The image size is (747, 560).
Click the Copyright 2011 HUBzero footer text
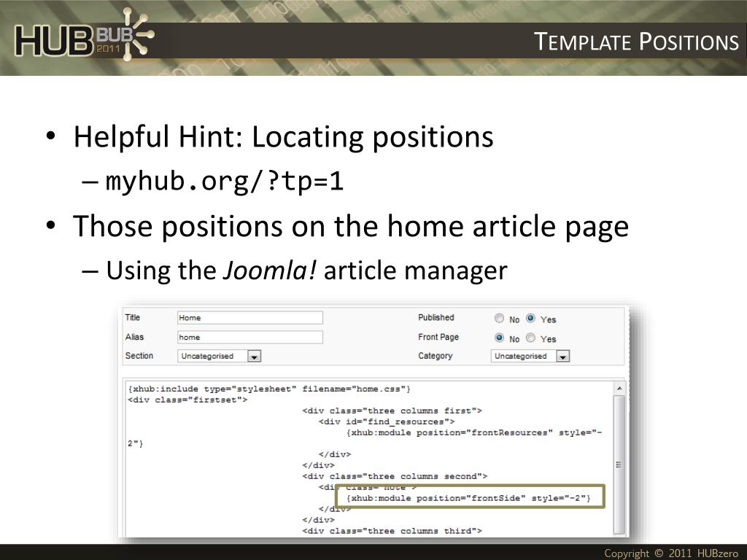point(671,553)
